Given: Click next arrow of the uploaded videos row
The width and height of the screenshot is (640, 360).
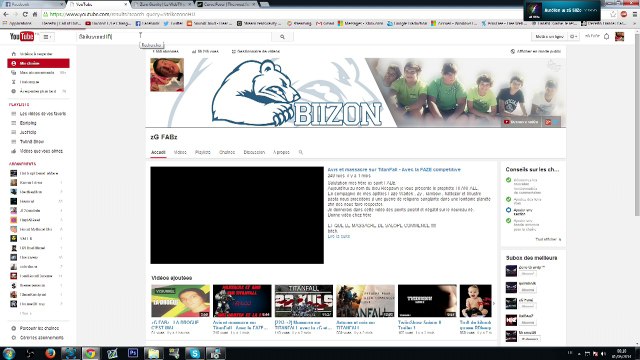Looking at the screenshot, I should pos(494,303).
